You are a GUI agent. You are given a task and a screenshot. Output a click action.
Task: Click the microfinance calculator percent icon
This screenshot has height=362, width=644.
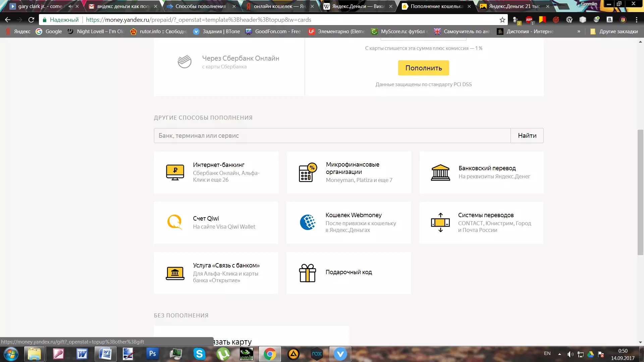(308, 172)
